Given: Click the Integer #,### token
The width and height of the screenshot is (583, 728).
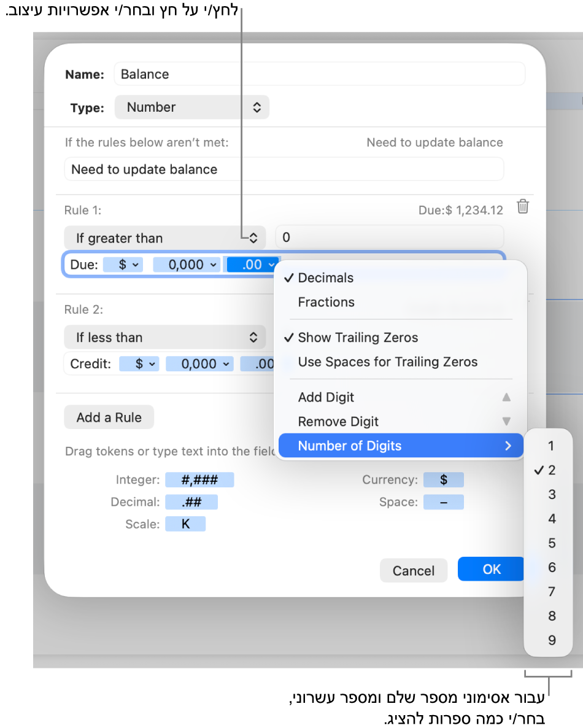Looking at the screenshot, I should pos(199,480).
